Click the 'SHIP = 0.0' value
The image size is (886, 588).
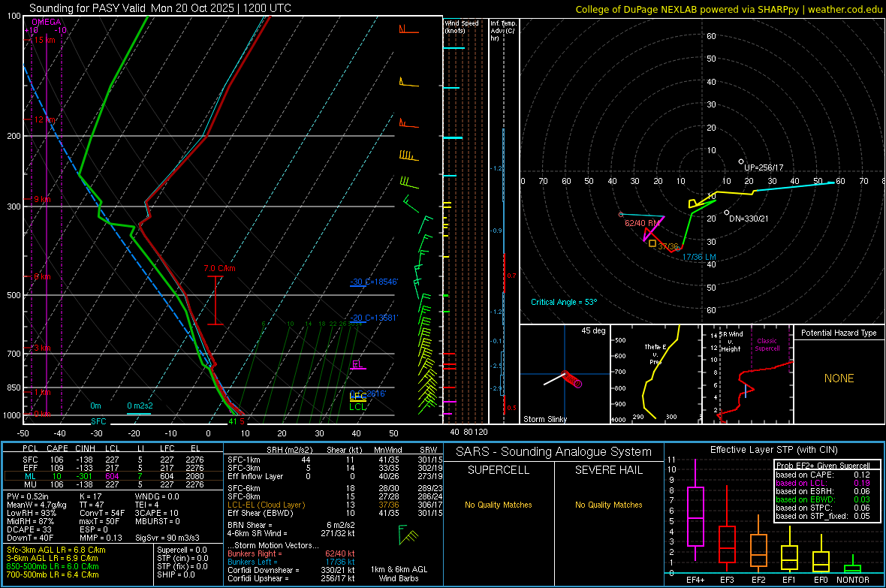(176, 574)
